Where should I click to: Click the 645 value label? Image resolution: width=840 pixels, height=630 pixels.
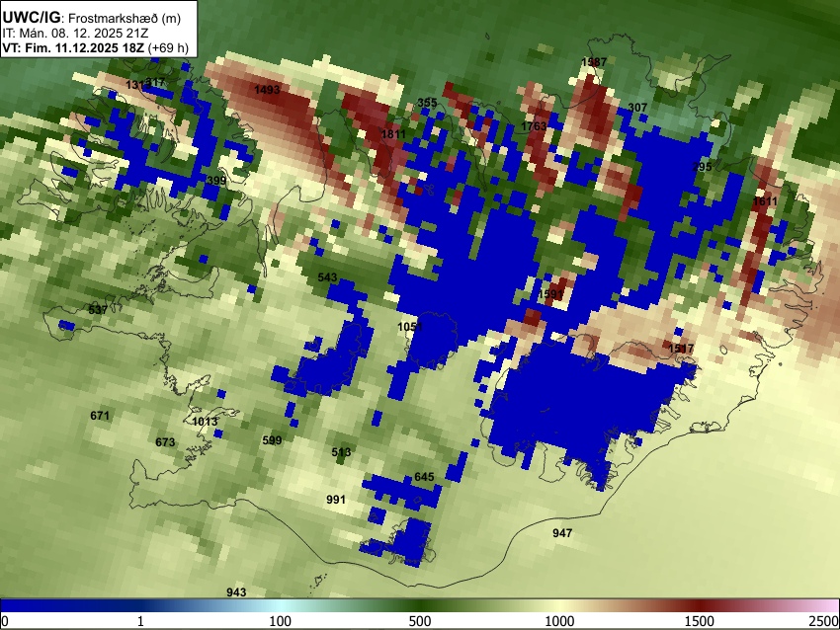tap(424, 477)
